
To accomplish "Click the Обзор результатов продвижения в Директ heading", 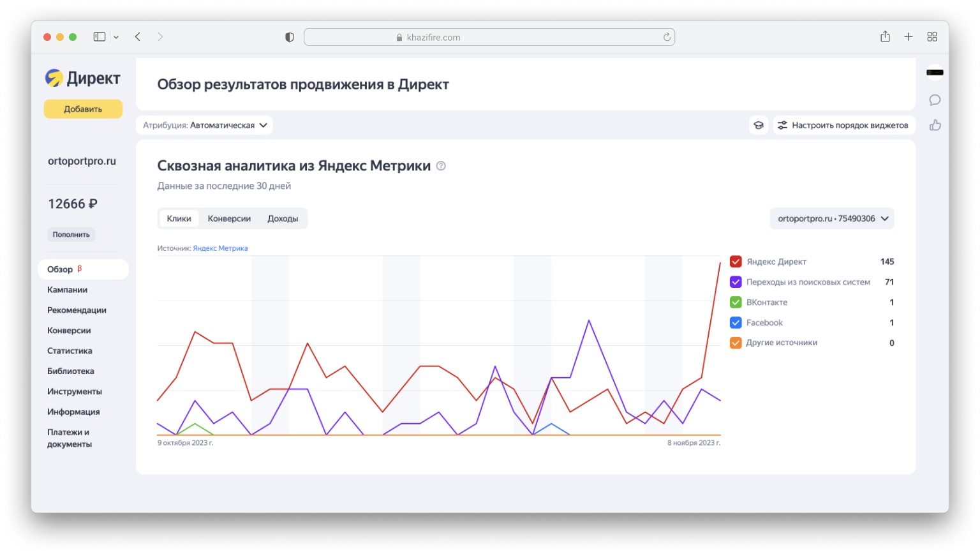I will tap(303, 85).
